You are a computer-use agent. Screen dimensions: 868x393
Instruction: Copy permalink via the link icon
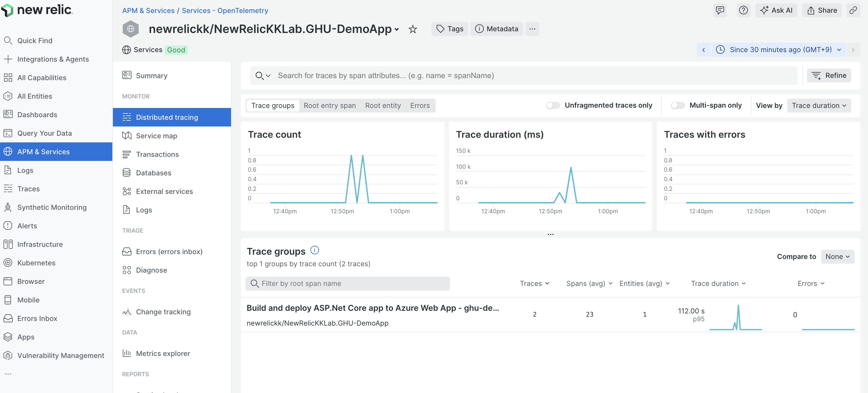pos(853,10)
